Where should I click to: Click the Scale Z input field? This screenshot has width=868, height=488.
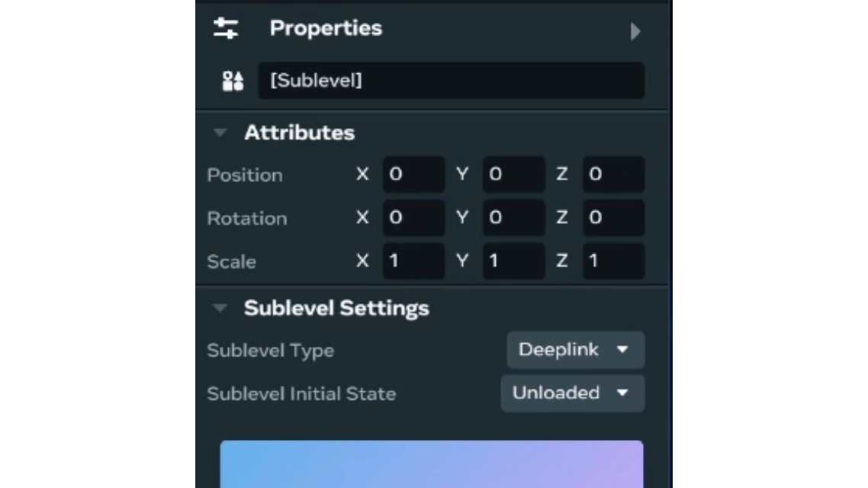point(613,262)
